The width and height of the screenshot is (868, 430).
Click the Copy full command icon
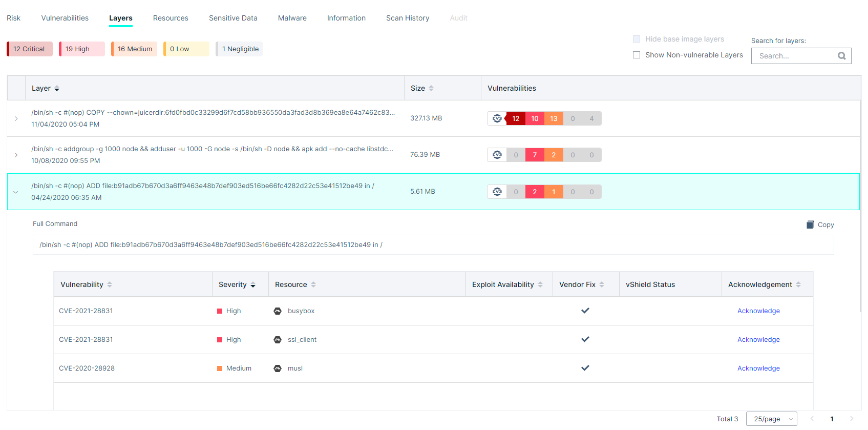[810, 224]
